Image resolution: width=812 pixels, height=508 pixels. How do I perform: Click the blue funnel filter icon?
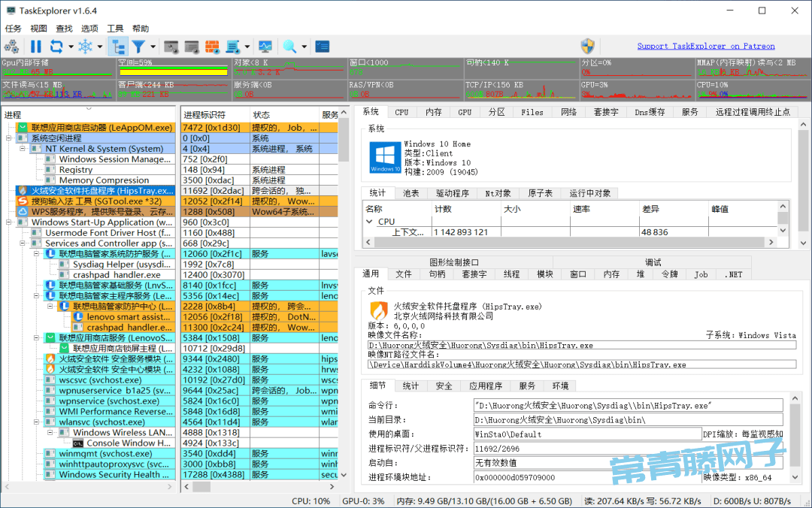(138, 47)
